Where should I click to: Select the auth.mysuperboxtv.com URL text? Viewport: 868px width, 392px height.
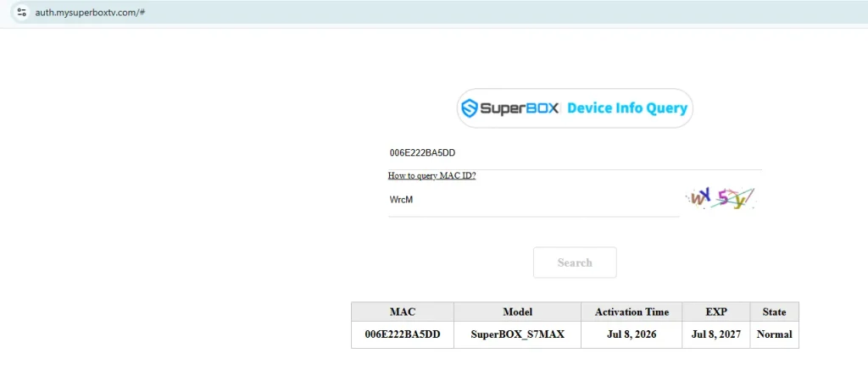90,12
